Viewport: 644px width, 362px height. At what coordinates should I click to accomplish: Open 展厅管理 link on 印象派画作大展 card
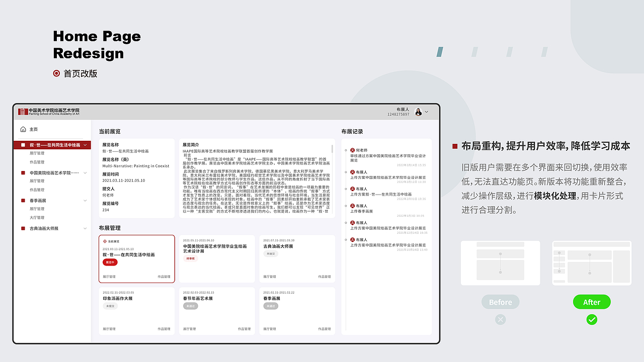[109, 329]
